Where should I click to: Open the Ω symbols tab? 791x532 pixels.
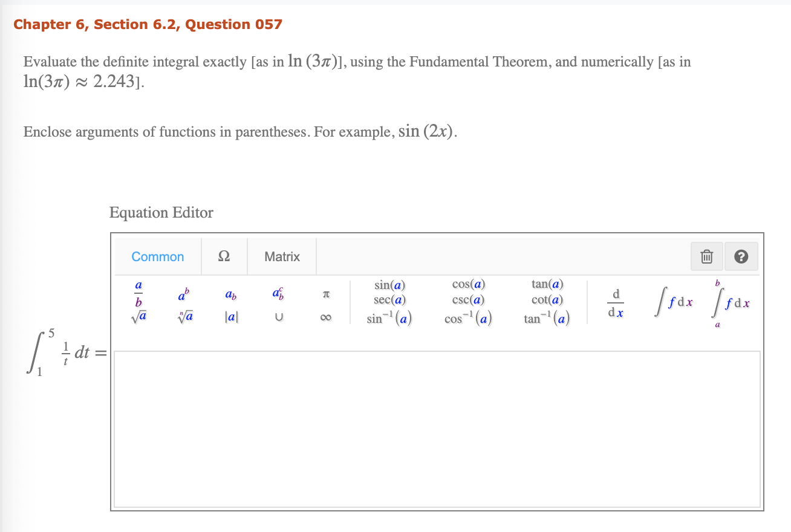[224, 256]
